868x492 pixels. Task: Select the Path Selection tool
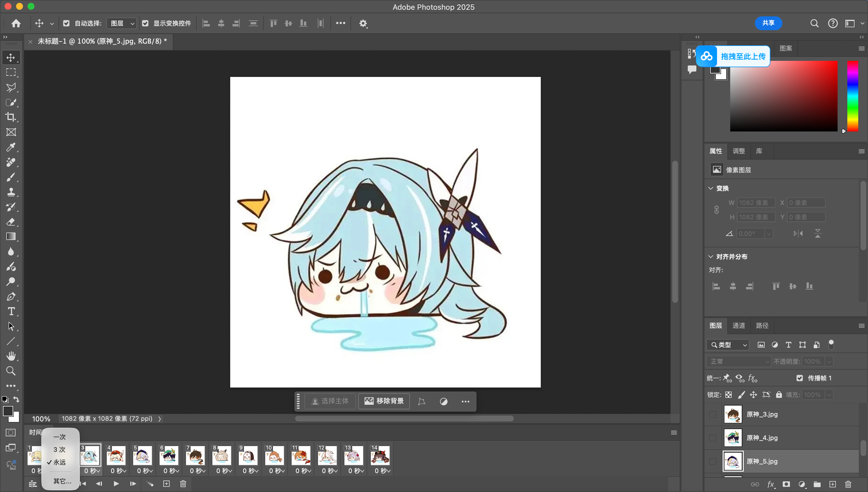click(x=11, y=326)
